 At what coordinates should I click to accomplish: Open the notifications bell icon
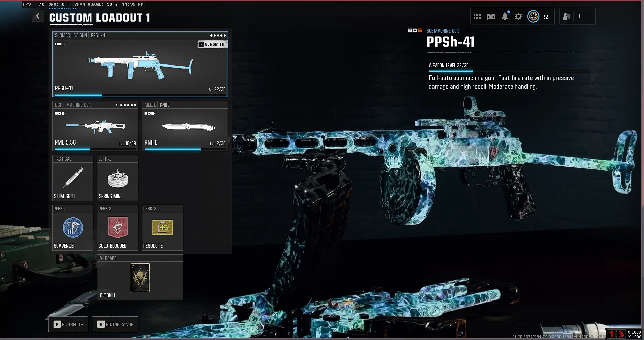click(x=505, y=16)
